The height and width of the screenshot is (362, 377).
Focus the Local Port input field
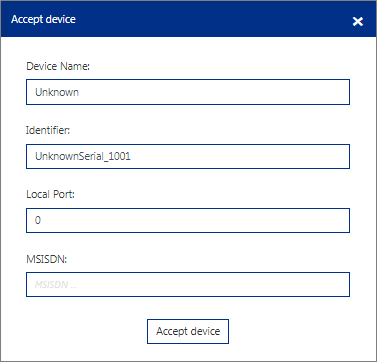point(188,220)
